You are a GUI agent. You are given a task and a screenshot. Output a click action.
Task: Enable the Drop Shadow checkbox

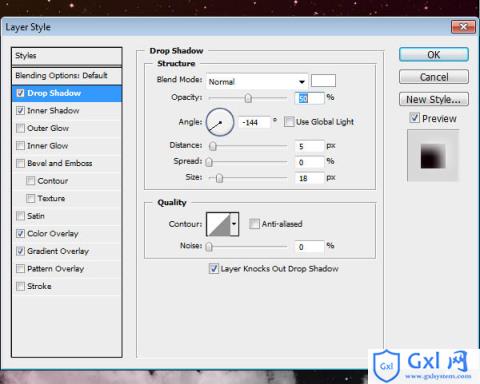point(20,93)
